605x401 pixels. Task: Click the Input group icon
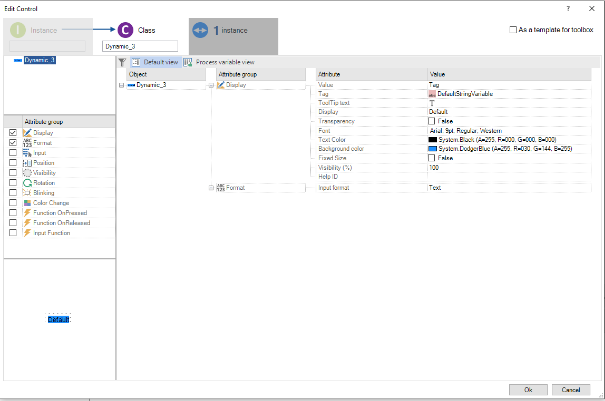[27, 153]
